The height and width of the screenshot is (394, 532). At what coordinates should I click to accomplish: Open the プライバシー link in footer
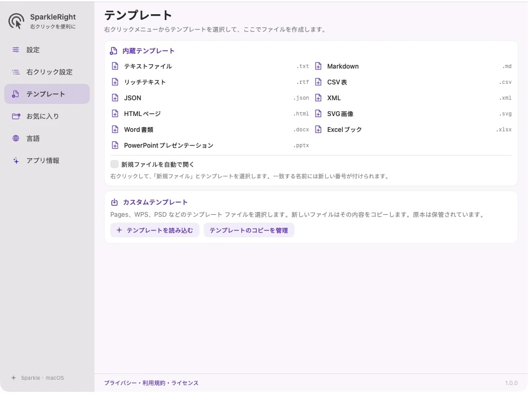(x=120, y=383)
